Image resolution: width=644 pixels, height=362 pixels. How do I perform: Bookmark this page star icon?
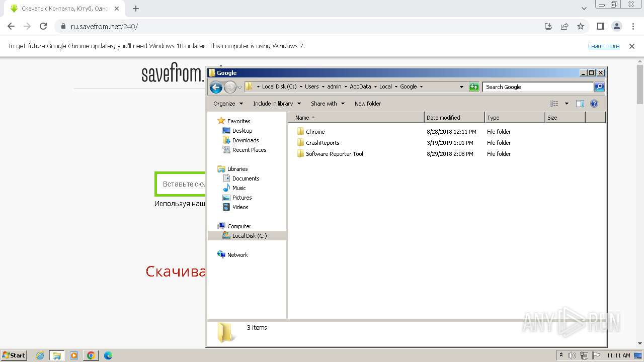[x=581, y=26]
